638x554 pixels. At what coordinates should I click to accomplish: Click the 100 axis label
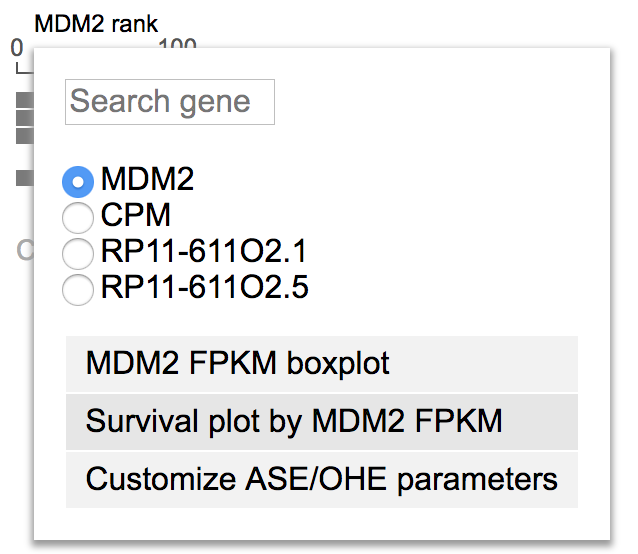(177, 42)
